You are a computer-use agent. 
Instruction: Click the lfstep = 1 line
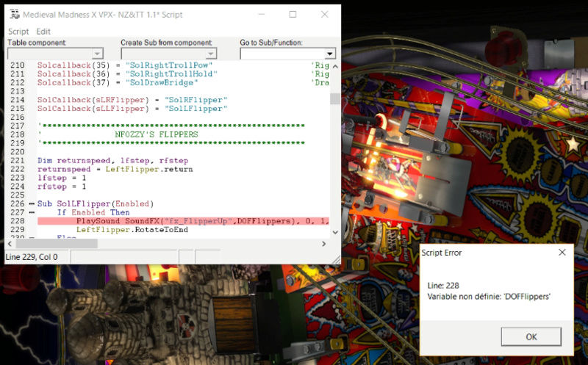pyautogui.click(x=62, y=178)
